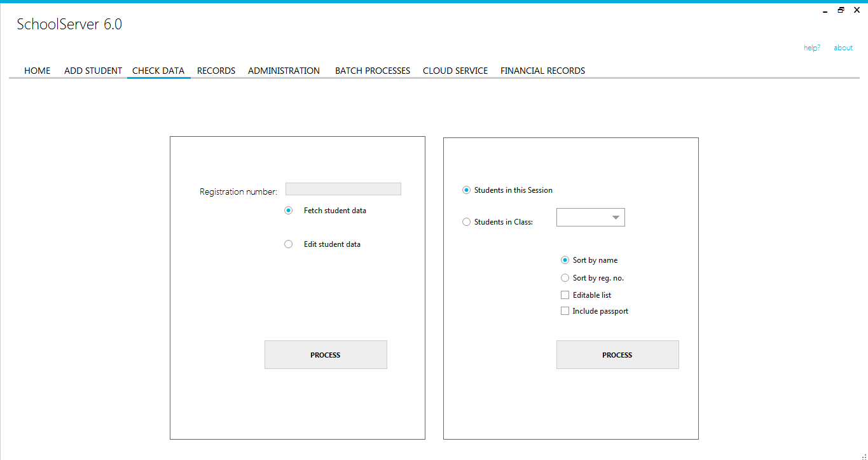Open the ADD STUDENT tab
868x460 pixels.
coord(93,70)
